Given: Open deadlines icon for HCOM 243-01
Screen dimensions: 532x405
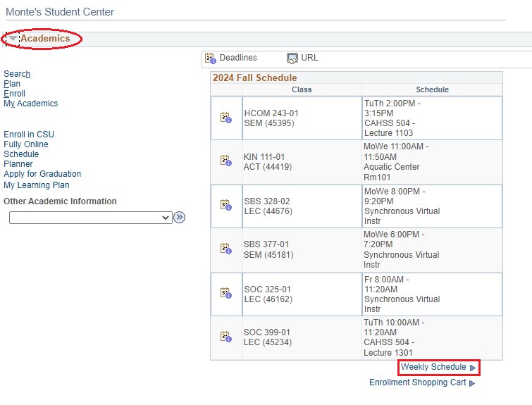Looking at the screenshot, I should [225, 118].
